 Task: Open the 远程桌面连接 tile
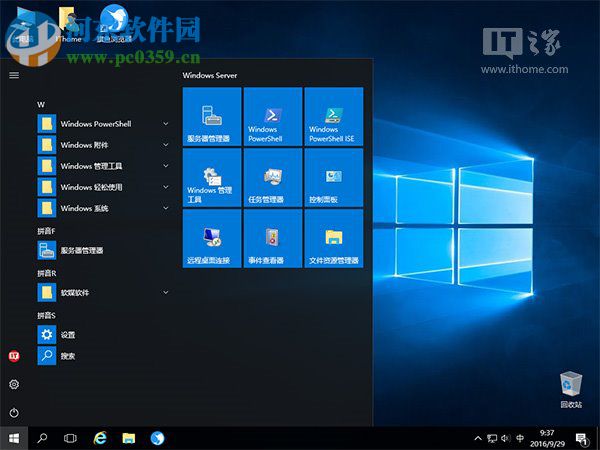tap(212, 238)
